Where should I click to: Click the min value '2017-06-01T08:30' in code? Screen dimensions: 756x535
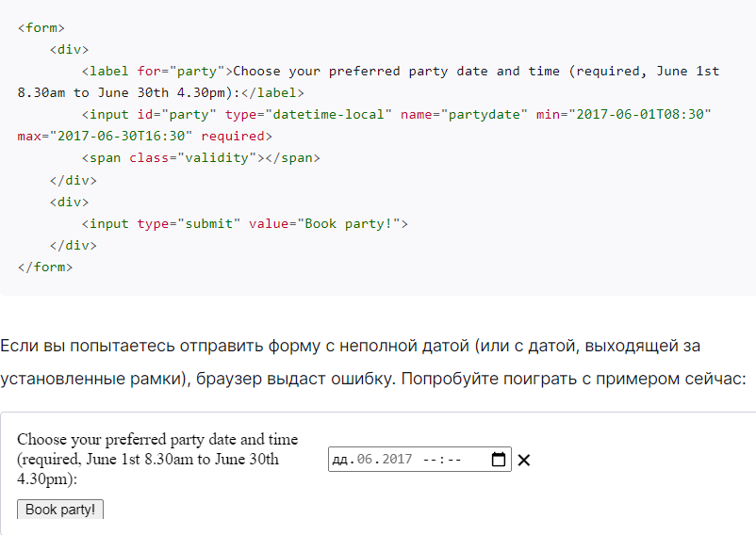(x=640, y=115)
